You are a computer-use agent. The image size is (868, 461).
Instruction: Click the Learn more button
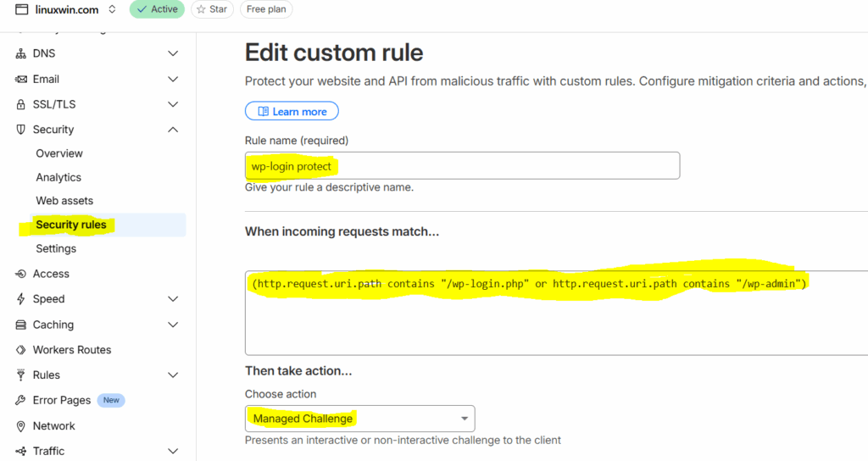292,111
